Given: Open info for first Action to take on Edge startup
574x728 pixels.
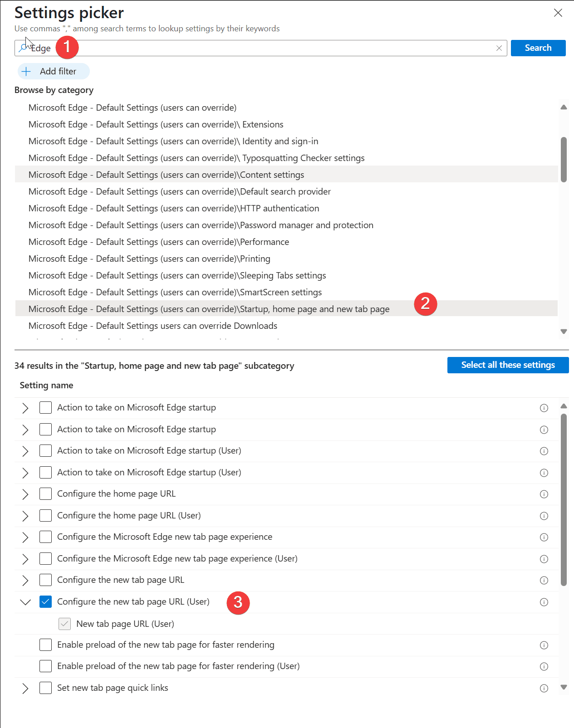Looking at the screenshot, I should pyautogui.click(x=544, y=408).
